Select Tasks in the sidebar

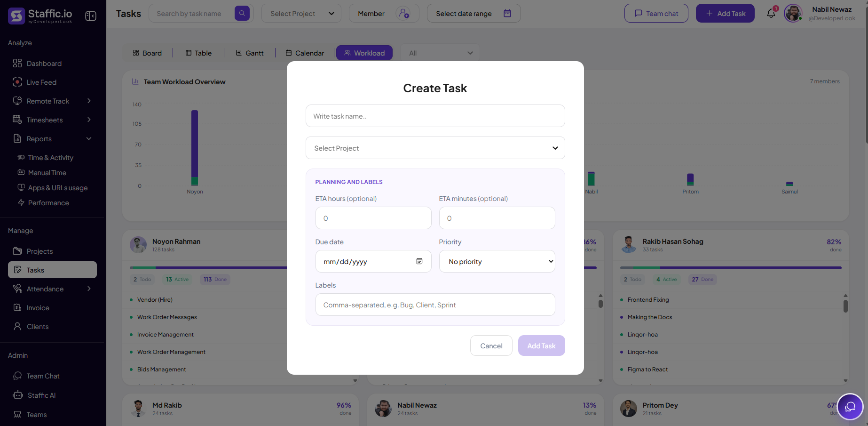(x=52, y=270)
